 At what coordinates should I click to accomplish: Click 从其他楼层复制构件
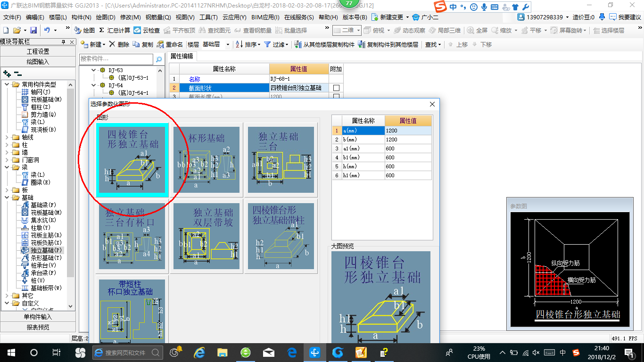(x=324, y=44)
